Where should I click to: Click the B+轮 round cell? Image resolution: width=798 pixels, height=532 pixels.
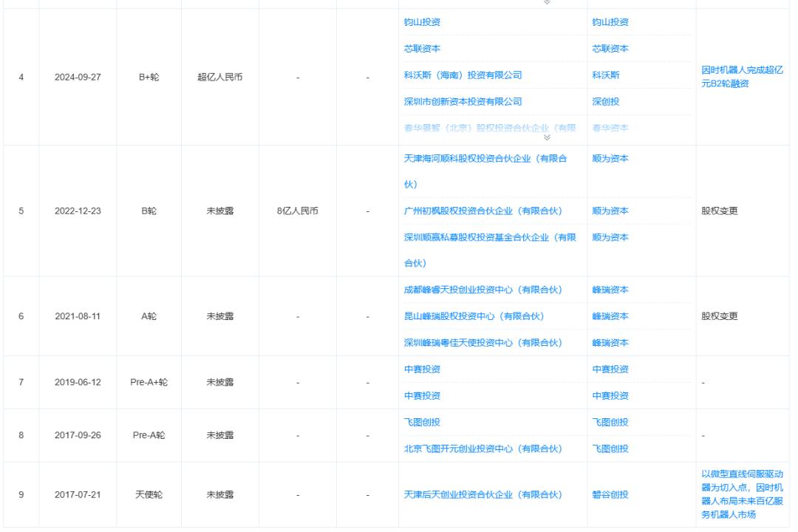(x=149, y=77)
